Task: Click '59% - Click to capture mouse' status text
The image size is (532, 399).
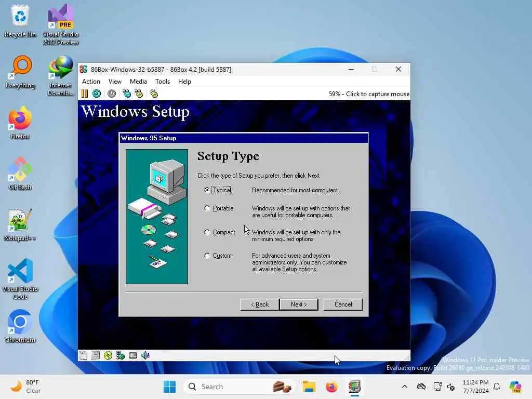Action: [369, 94]
